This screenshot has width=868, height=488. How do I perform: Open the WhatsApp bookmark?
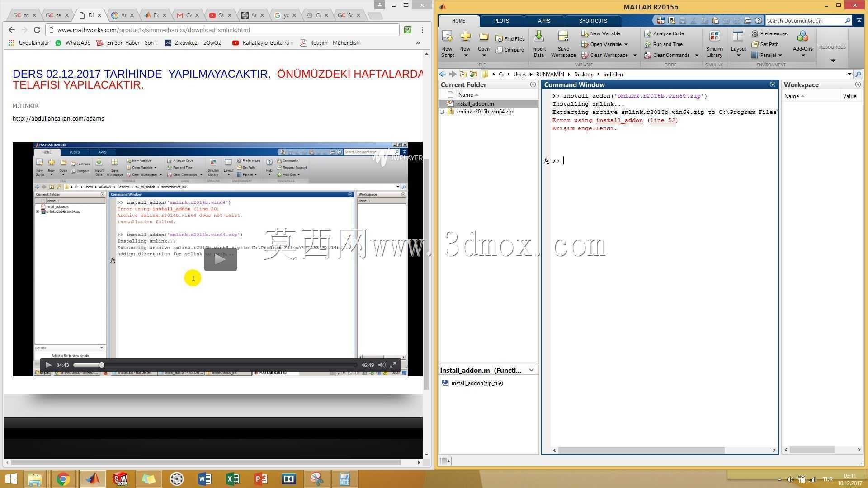click(73, 43)
